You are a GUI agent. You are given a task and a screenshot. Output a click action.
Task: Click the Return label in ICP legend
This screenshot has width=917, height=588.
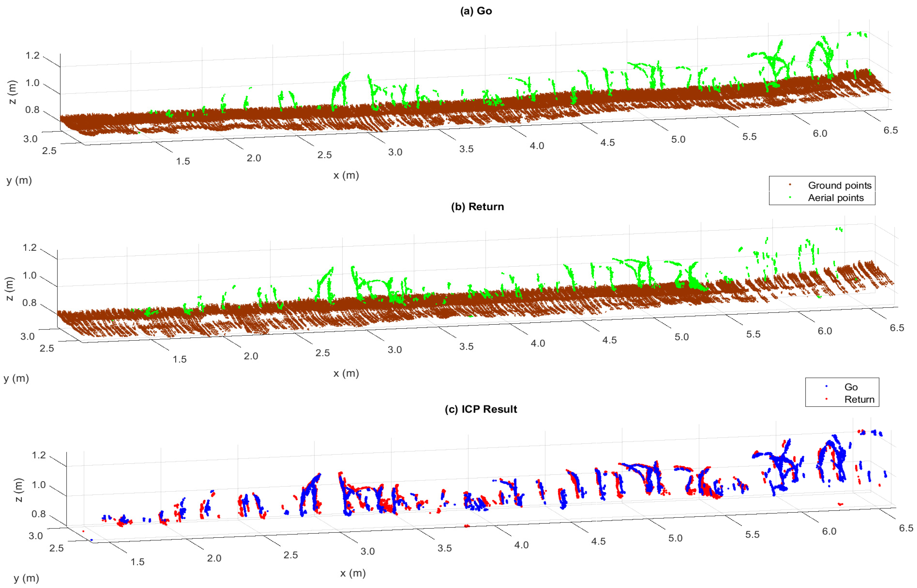pos(859,399)
